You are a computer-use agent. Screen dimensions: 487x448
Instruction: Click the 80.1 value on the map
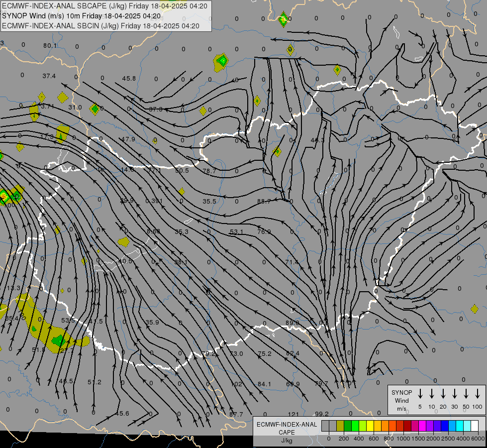(x=50, y=46)
